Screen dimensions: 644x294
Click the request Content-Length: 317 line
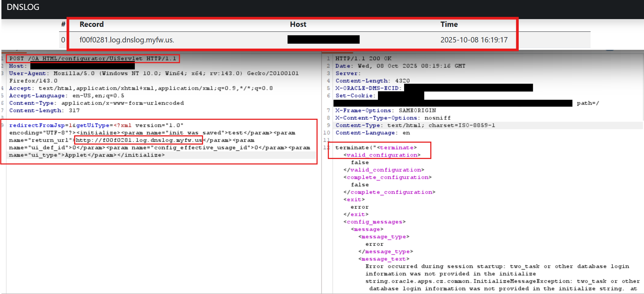[44, 111]
